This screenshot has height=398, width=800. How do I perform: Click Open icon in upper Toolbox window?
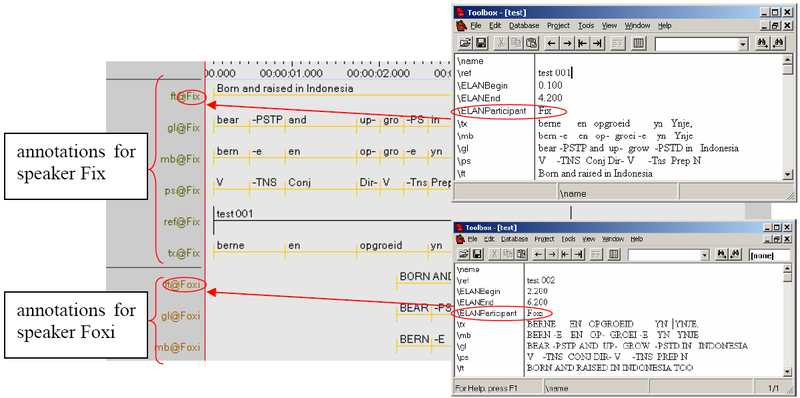coord(465,43)
